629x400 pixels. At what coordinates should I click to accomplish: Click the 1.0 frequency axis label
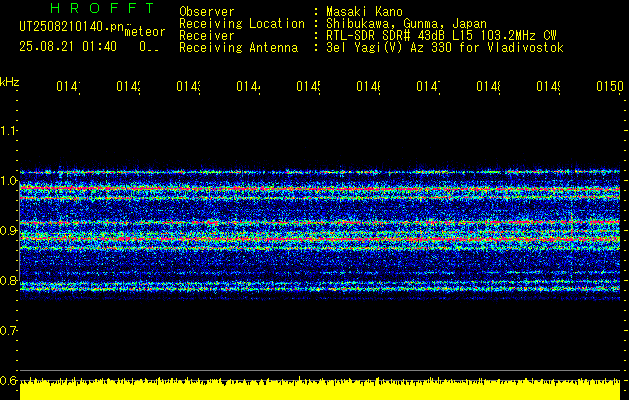pyautogui.click(x=8, y=181)
